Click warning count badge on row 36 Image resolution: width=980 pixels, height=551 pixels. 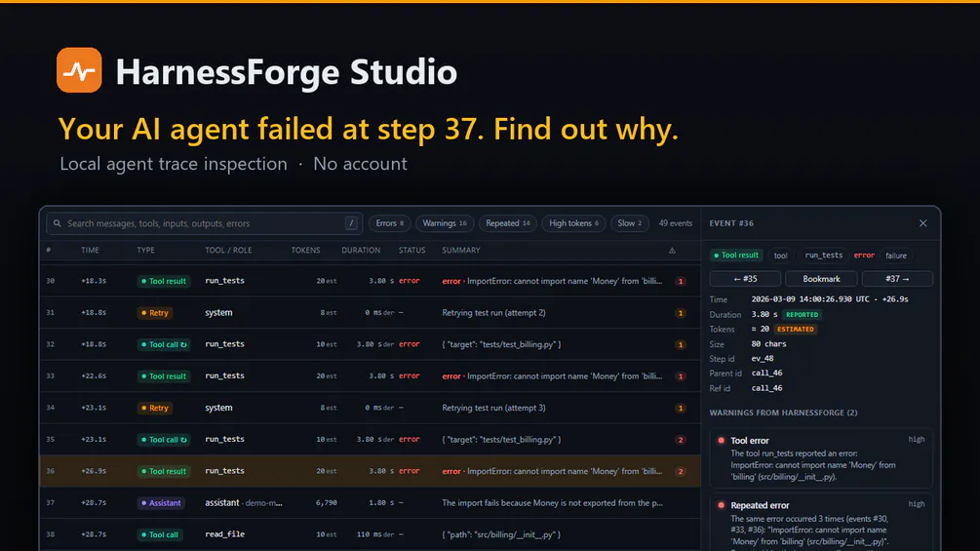(681, 472)
